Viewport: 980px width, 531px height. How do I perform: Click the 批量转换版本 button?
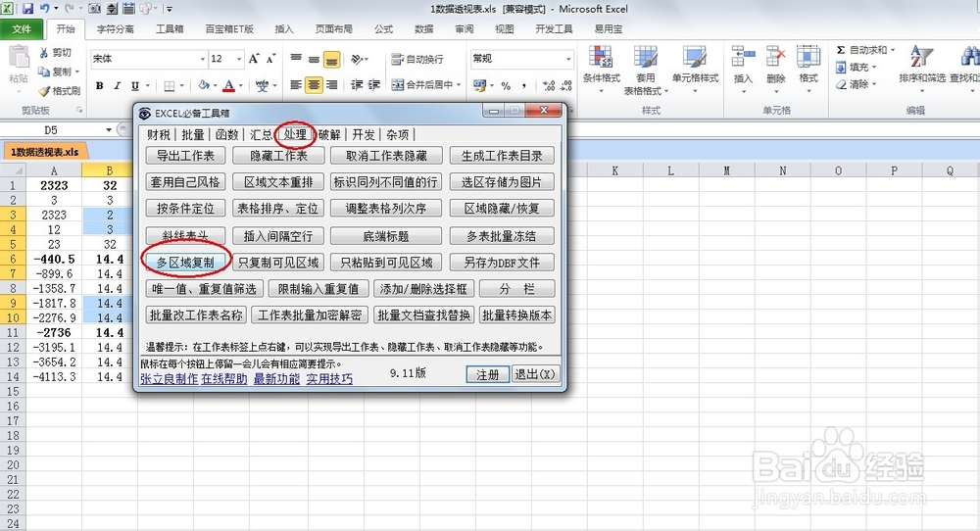[516, 314]
